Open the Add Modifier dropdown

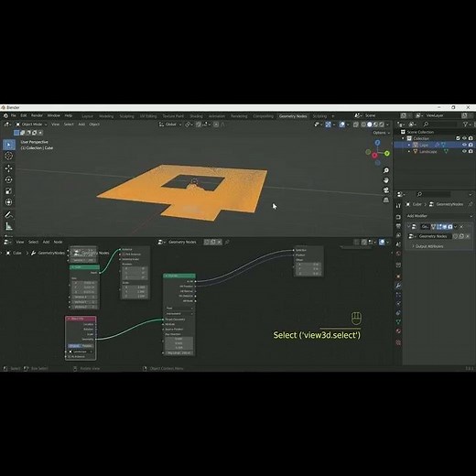click(439, 216)
